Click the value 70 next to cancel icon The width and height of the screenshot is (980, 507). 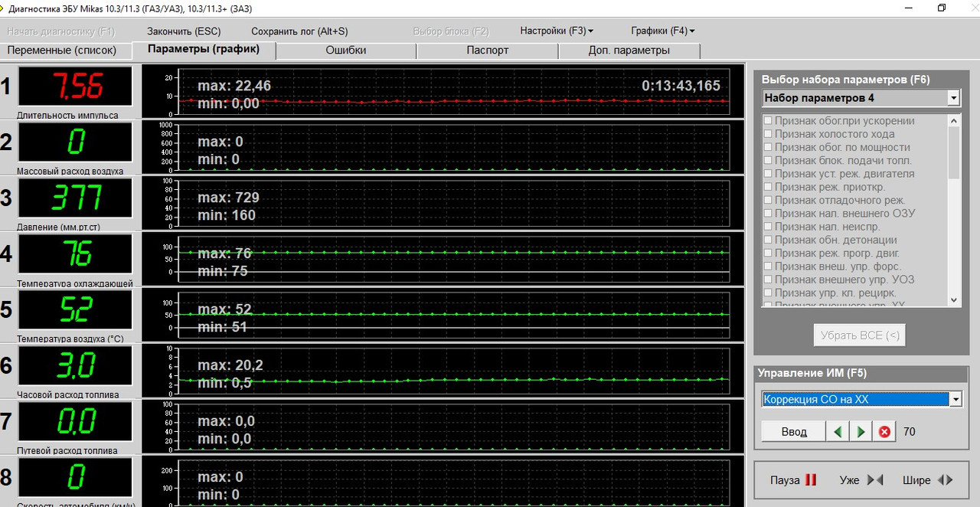[910, 432]
